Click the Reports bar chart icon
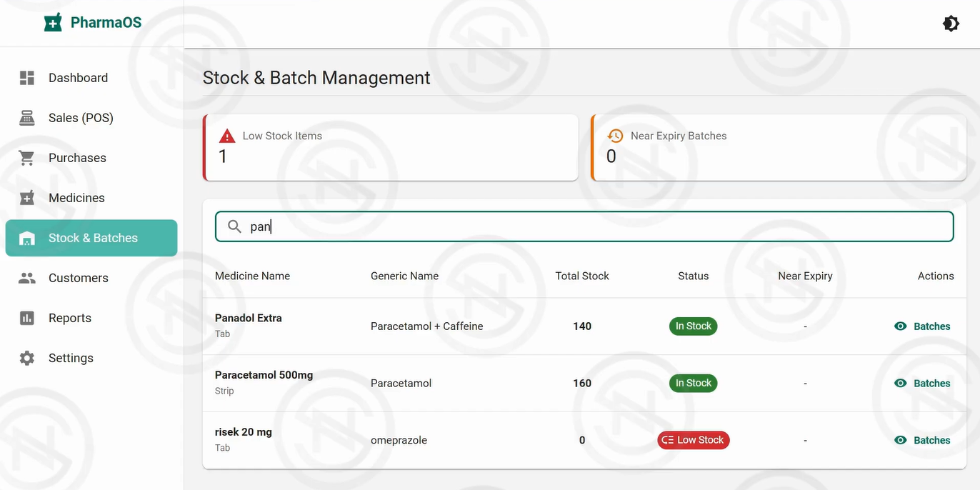 click(27, 318)
